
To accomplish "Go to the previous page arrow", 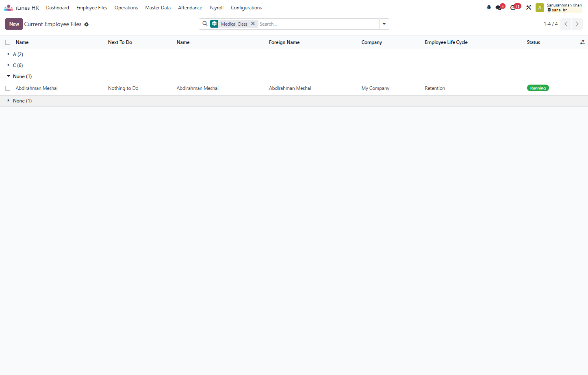I will point(566,24).
